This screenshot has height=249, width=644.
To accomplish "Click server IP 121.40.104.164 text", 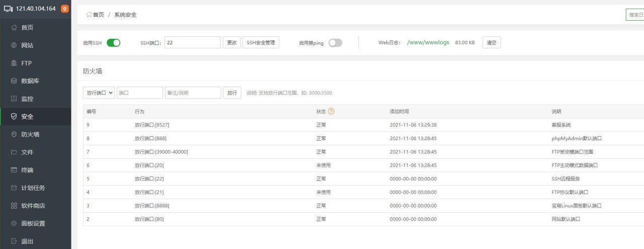I will 35,9.
